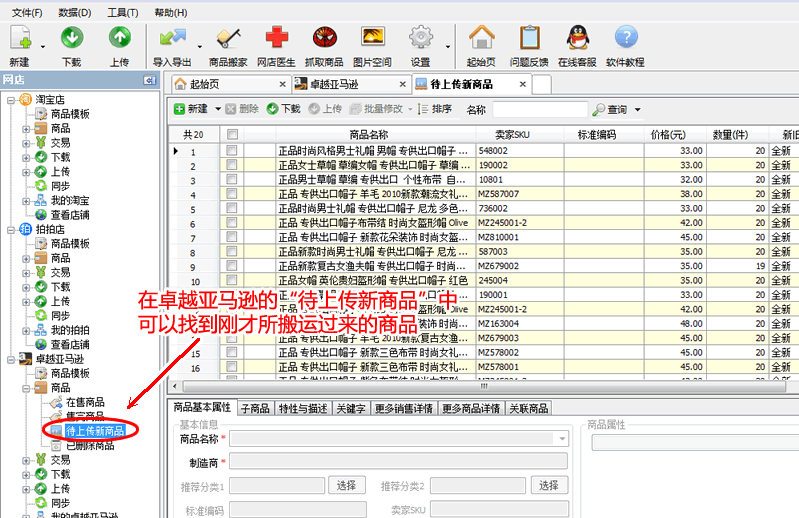Open the 帮助(H) menu
The width and height of the screenshot is (799, 518).
pos(171,13)
